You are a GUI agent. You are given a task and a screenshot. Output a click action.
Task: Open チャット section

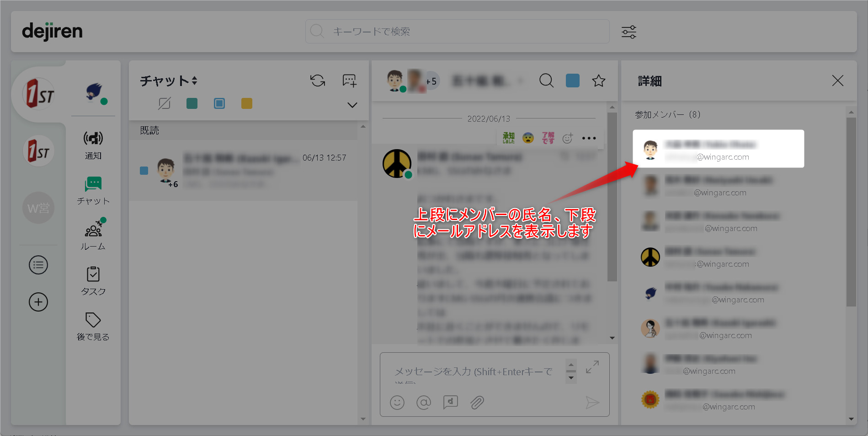(93, 190)
